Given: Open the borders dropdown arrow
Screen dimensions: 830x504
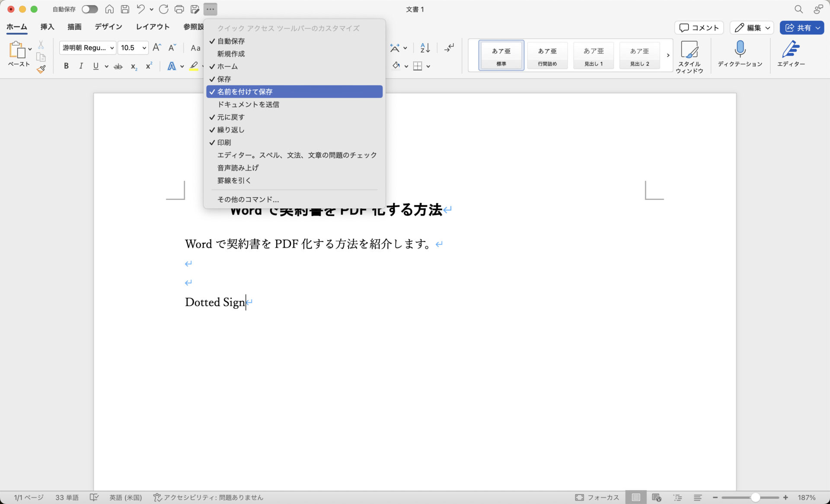Looking at the screenshot, I should pyautogui.click(x=428, y=67).
